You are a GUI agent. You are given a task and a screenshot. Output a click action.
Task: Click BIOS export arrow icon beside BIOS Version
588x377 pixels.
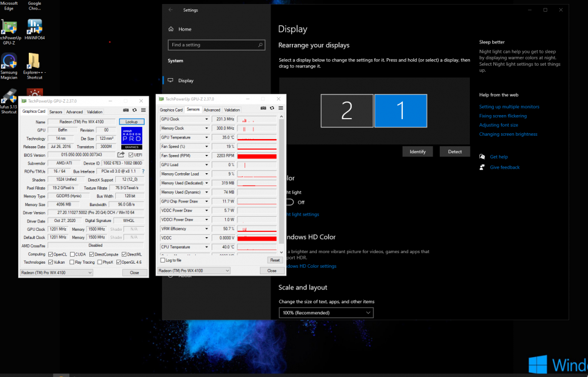(x=121, y=154)
